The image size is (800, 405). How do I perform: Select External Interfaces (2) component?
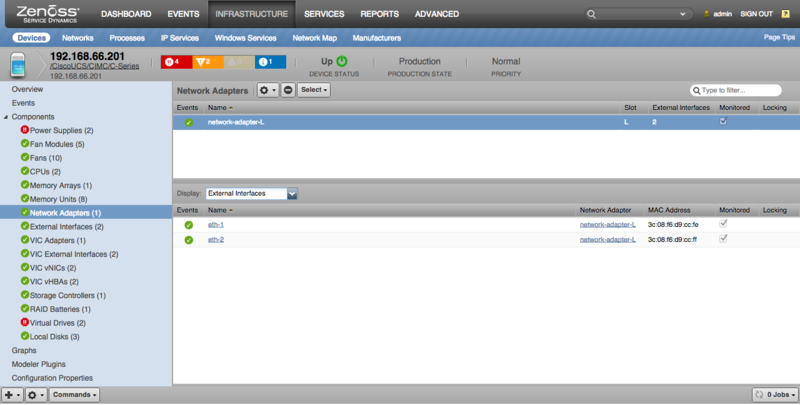coord(66,226)
